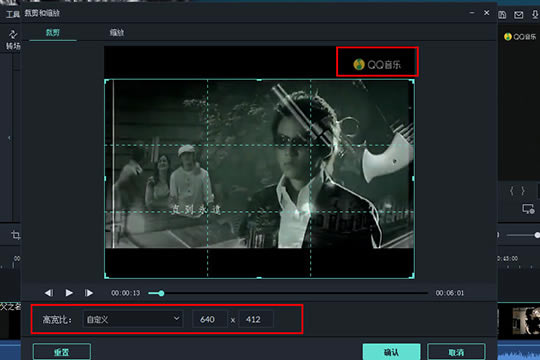Screen dimensions: 540x360
Task: Click the preview playback progress slider handle
Action: tap(161, 293)
